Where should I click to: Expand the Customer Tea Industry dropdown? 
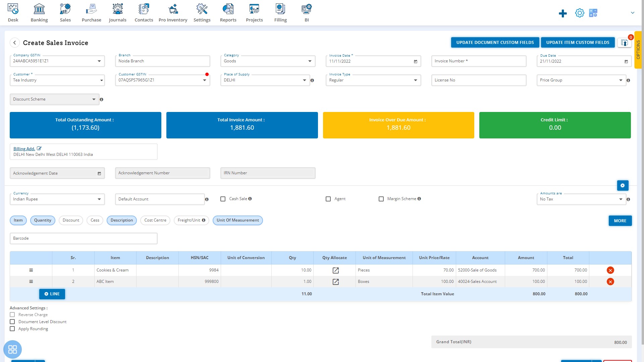[101, 80]
